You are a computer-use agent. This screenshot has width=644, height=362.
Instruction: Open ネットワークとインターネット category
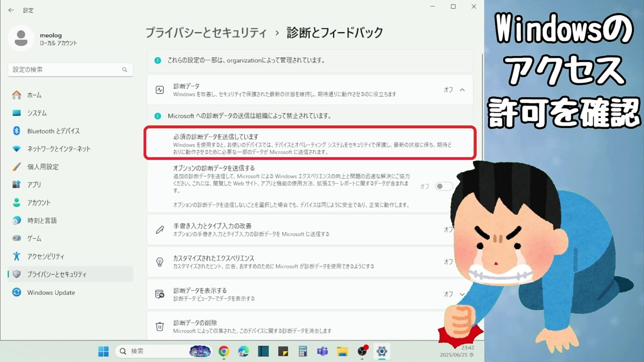[70, 149]
